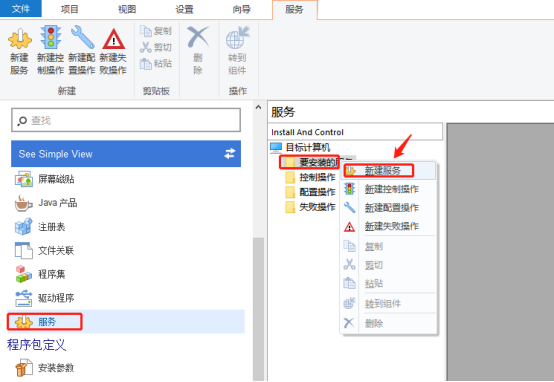Viewport: 554px width, 382px height.
Task: Switch to the 项目 tab
Action: (69, 9)
